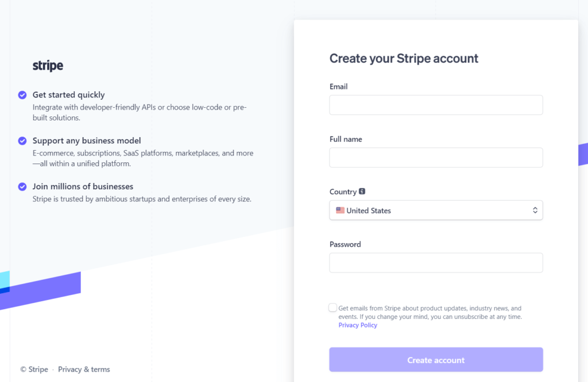Viewport: 588px width, 382px height.
Task: Toggle the product updates consent checkbox
Action: coord(332,307)
